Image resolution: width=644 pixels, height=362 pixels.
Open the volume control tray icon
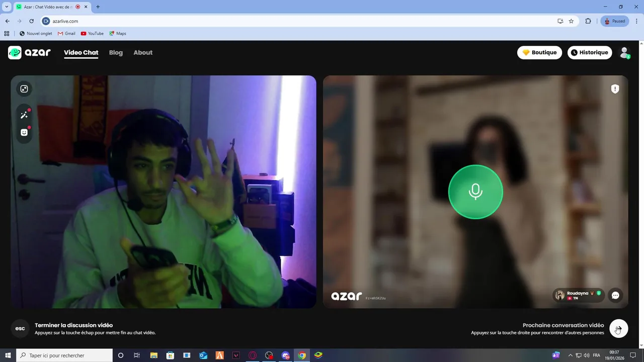pos(587,355)
